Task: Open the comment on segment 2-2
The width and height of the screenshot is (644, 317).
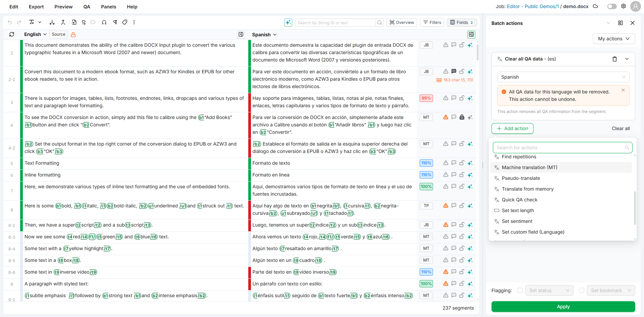Action: coord(454,71)
